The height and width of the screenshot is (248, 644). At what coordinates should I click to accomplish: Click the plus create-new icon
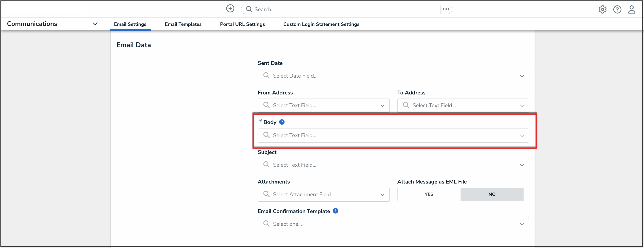[230, 9]
